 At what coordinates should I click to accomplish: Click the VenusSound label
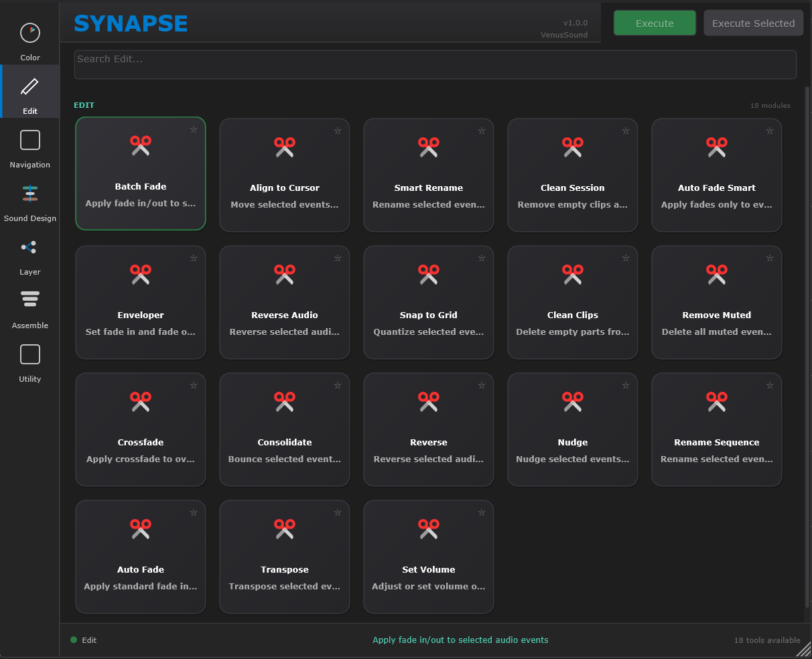(564, 35)
